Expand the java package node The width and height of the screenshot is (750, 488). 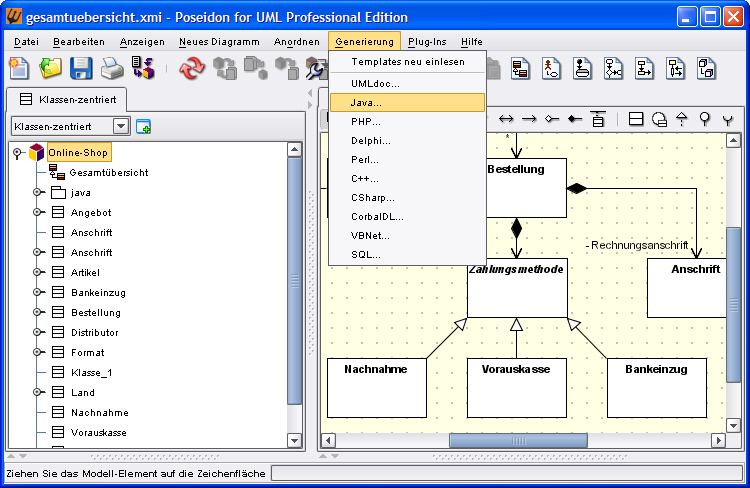38,192
